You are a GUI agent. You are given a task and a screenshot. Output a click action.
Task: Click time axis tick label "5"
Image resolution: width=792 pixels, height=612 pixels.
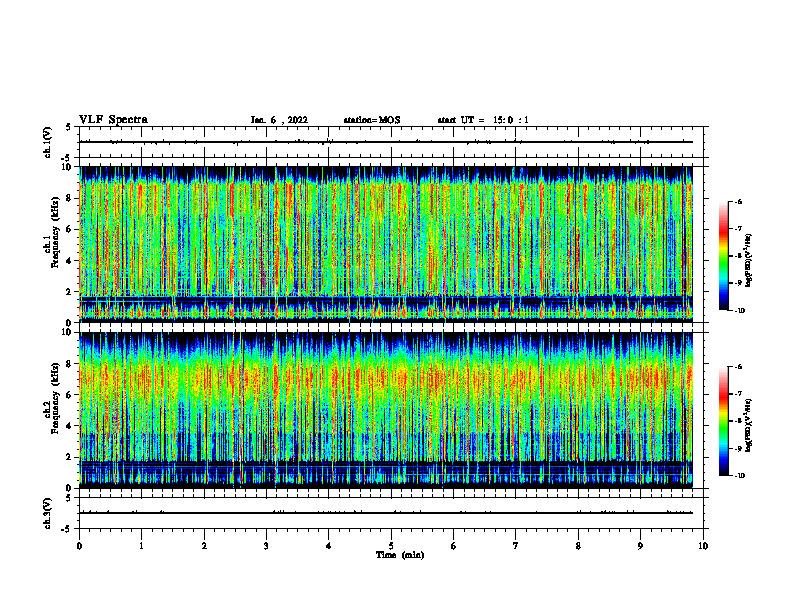391,546
